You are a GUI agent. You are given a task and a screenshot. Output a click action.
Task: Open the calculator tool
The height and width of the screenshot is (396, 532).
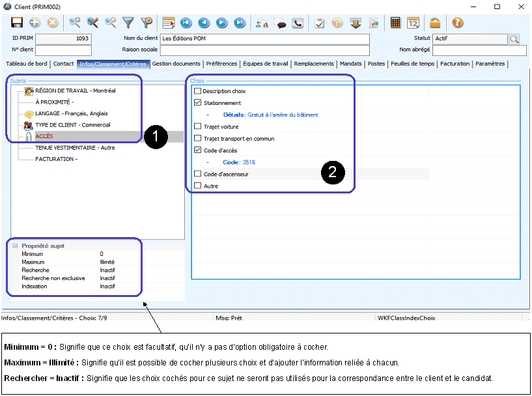pos(395,23)
